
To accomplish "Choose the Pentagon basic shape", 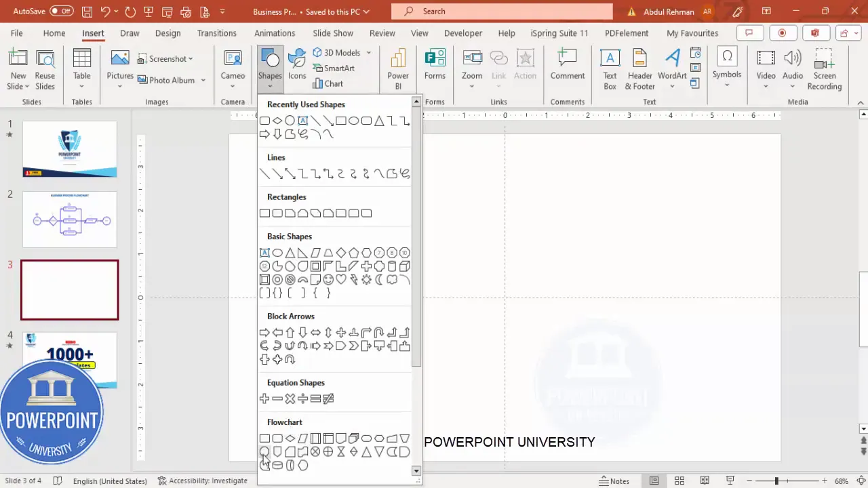I will (x=354, y=253).
